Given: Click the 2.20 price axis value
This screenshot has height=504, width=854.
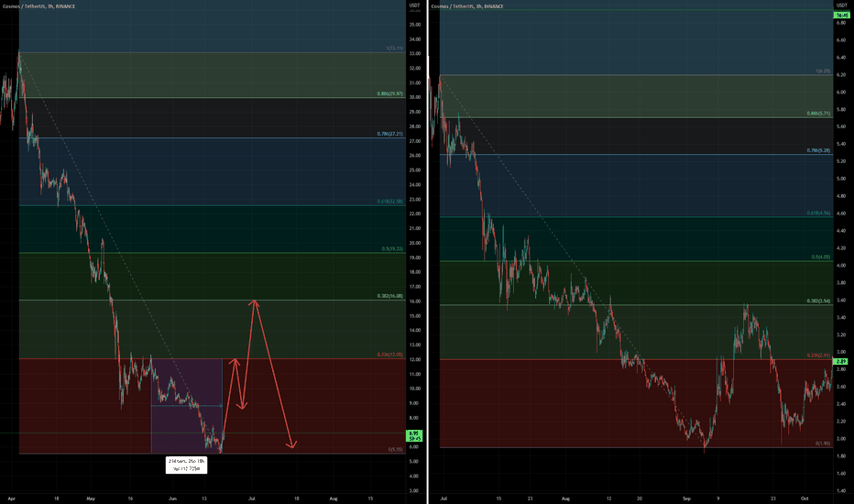Looking at the screenshot, I should point(841,422).
